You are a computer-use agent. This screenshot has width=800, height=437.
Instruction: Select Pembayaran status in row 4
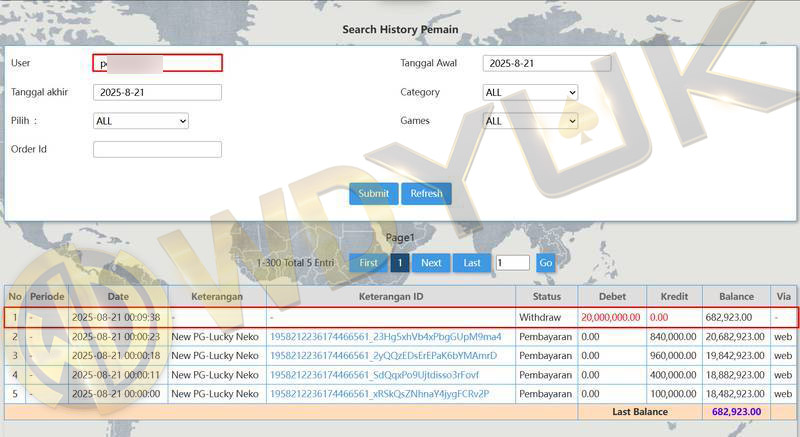[x=545, y=375]
